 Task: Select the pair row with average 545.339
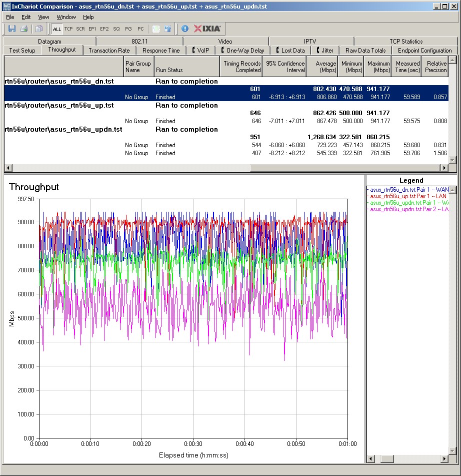pos(226,153)
